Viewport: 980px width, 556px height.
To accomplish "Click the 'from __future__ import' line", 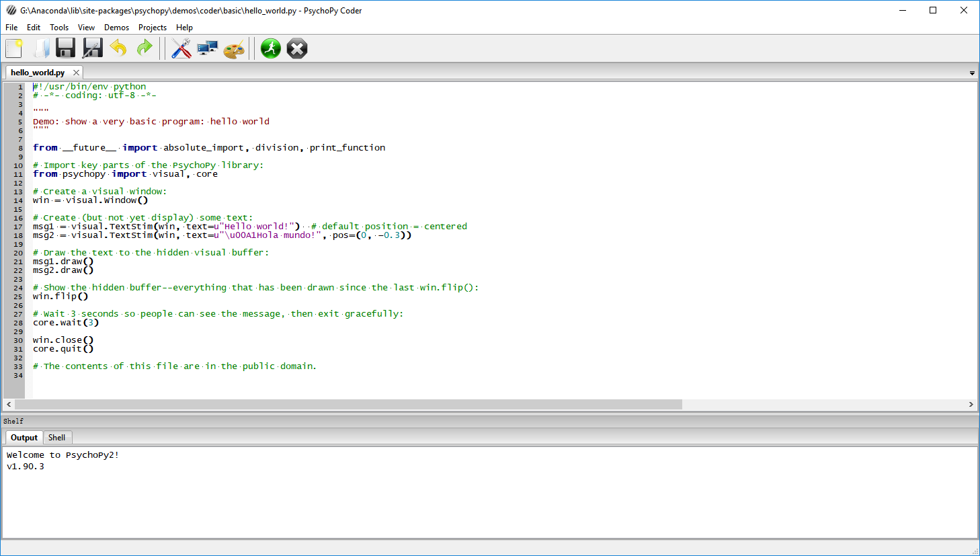I will pyautogui.click(x=209, y=148).
